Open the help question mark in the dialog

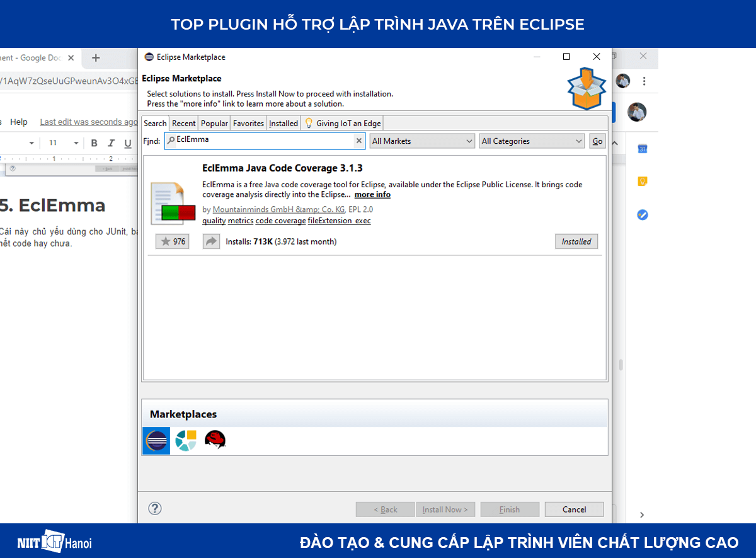point(154,508)
